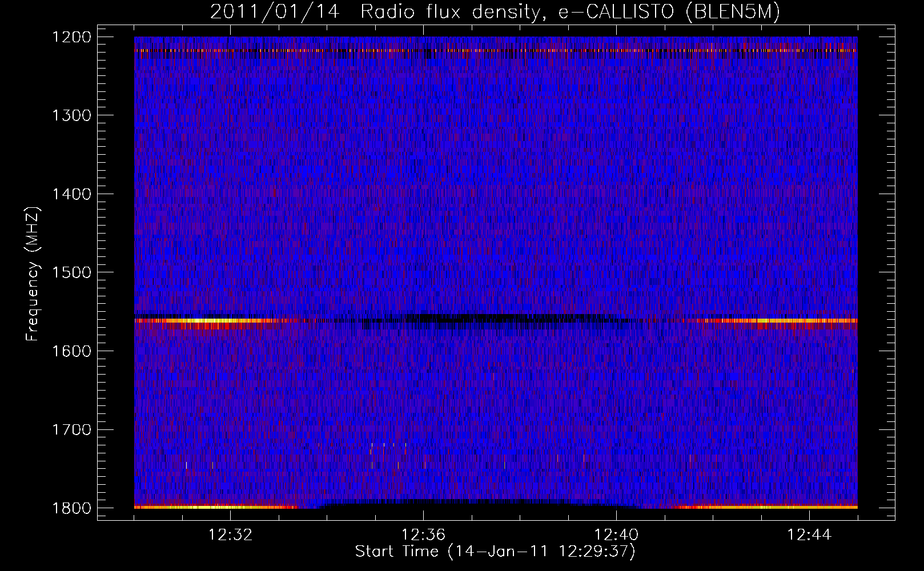Click the 12:32 time tick label

pyautogui.click(x=231, y=535)
